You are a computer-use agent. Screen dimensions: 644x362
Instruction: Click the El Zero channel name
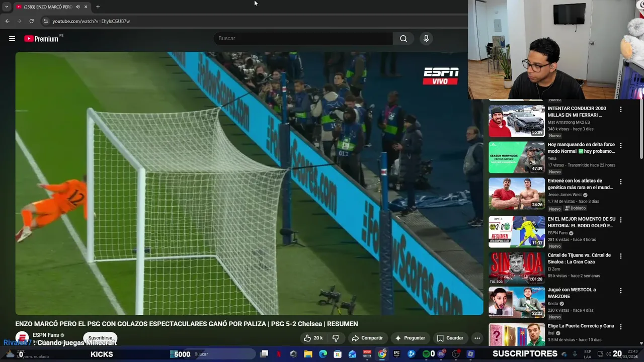(x=554, y=269)
